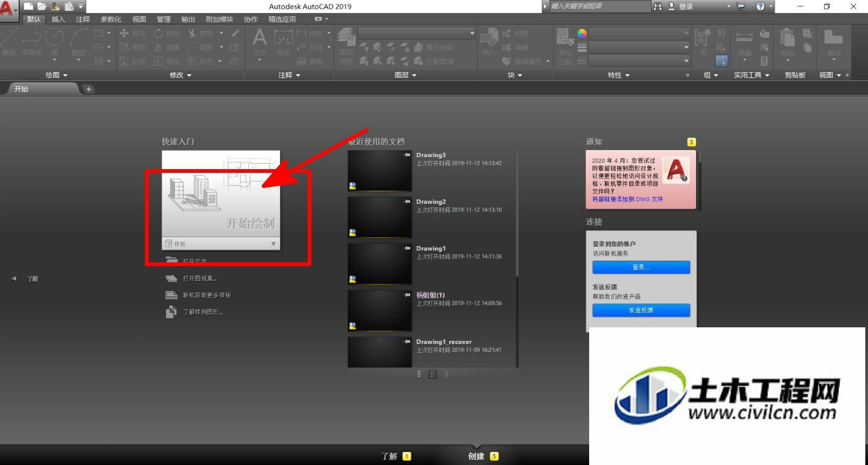Open Layer Properties (图层特性)
The image size is (868, 465).
tap(346, 46)
